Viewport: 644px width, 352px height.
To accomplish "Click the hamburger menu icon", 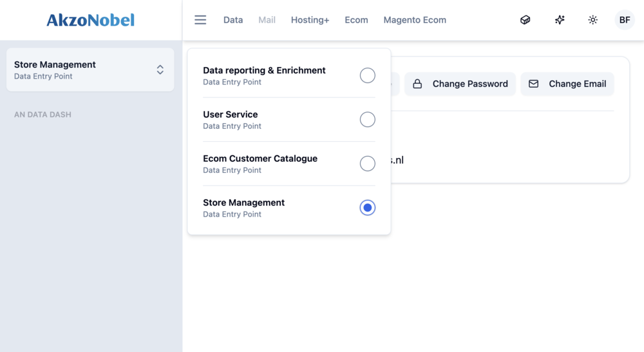I will (200, 20).
